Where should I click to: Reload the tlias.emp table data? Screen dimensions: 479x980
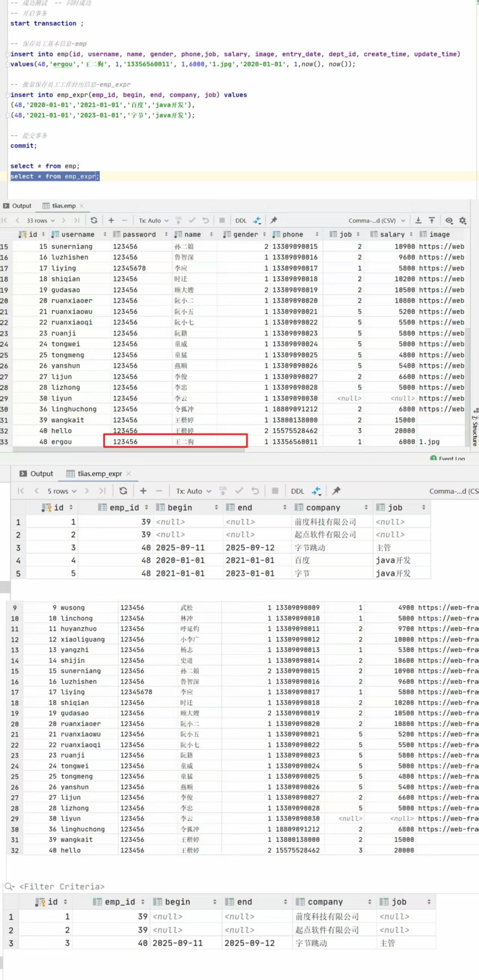(x=94, y=220)
